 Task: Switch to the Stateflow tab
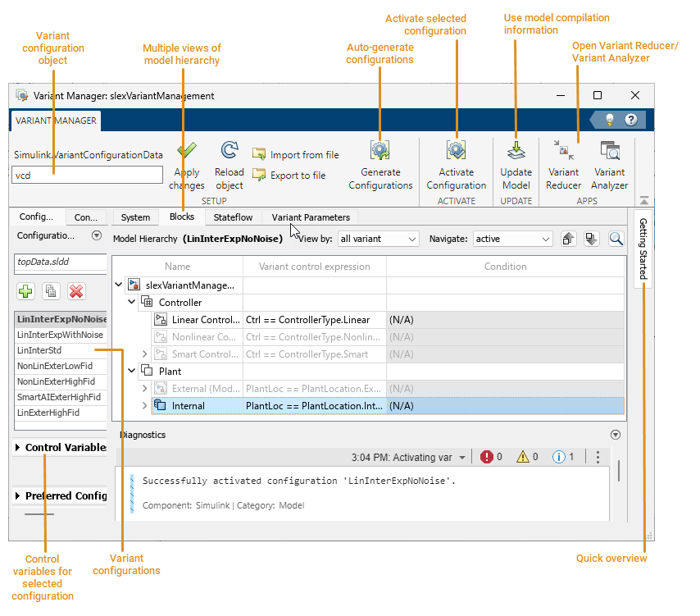[x=232, y=217]
